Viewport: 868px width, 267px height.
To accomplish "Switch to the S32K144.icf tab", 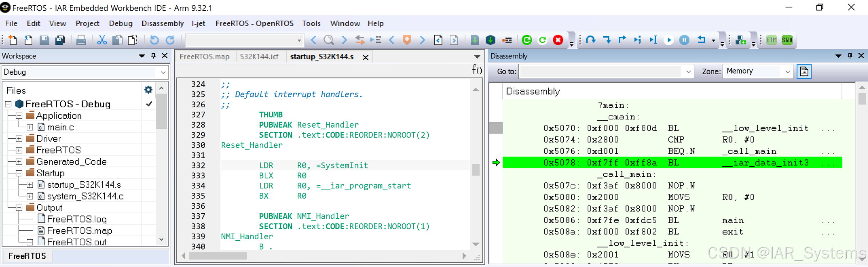I will coord(259,57).
